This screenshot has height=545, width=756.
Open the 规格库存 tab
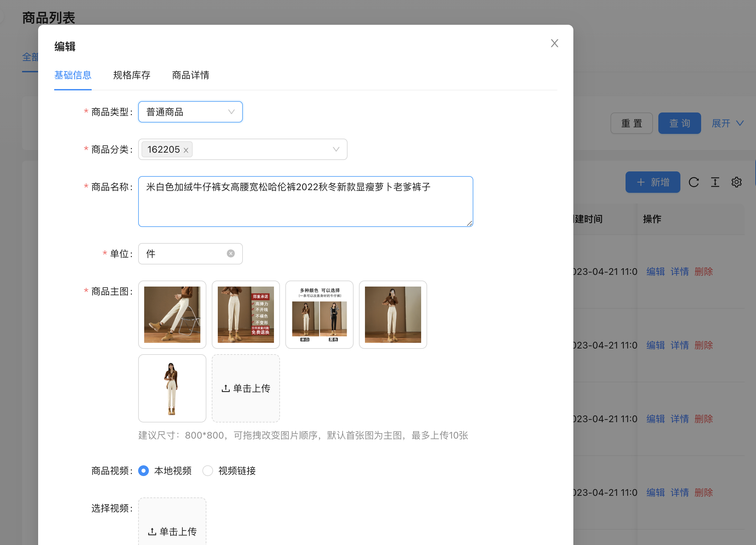[132, 75]
